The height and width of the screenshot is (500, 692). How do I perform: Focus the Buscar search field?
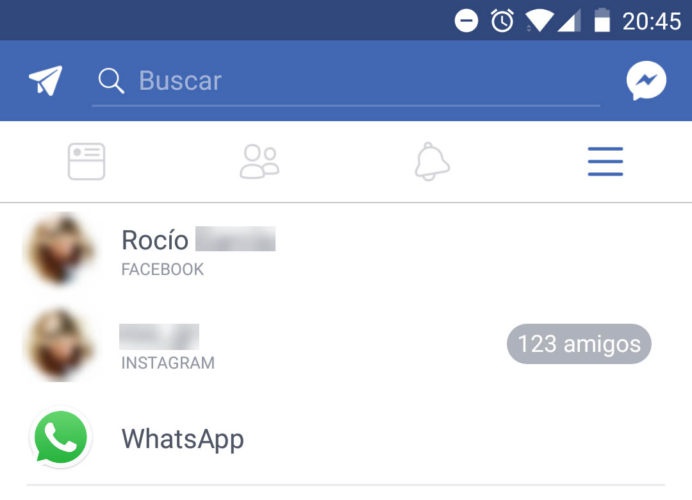tap(346, 81)
